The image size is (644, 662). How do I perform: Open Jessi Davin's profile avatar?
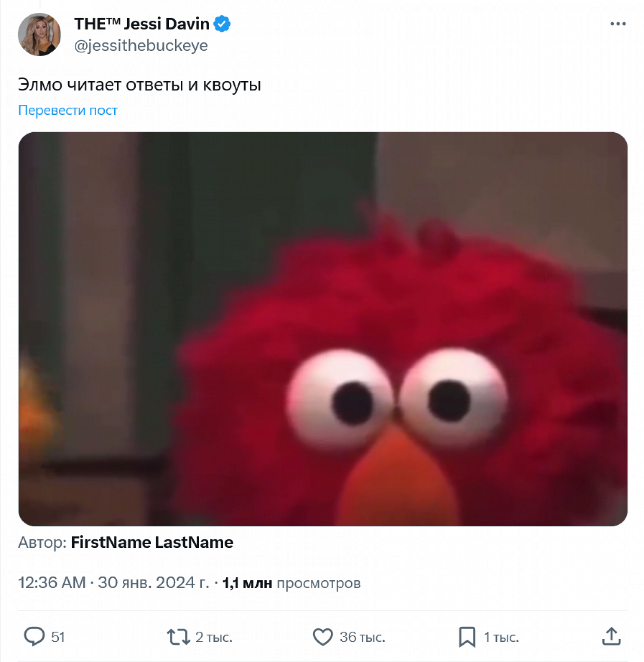pyautogui.click(x=39, y=34)
